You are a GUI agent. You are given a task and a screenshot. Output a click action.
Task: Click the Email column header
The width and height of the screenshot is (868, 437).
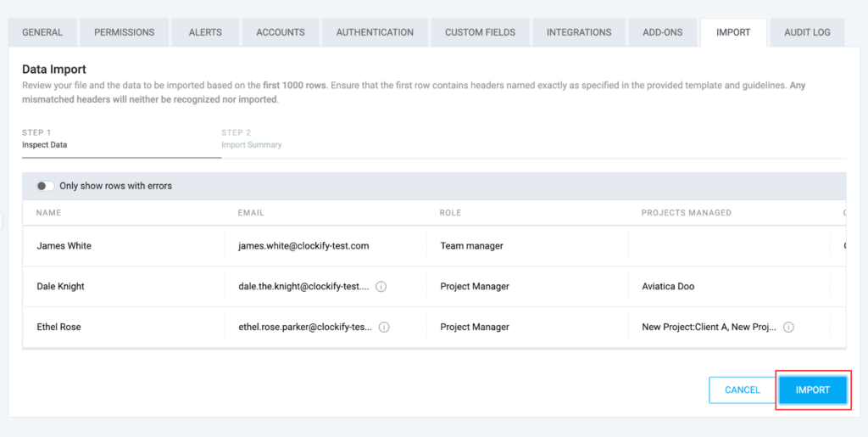[x=251, y=213]
